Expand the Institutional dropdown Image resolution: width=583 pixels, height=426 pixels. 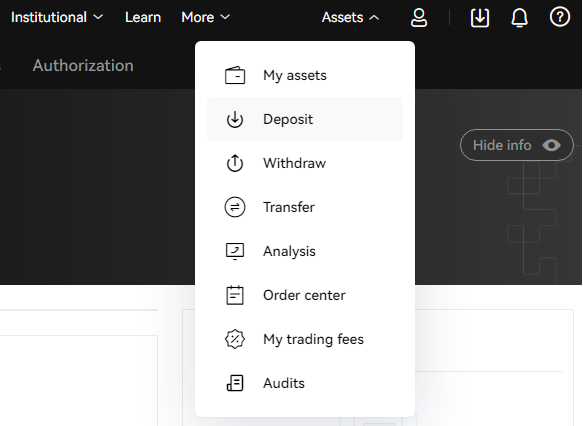tap(57, 17)
